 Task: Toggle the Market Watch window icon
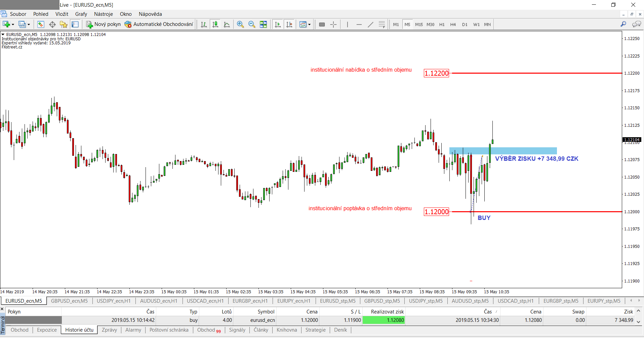[x=41, y=24]
